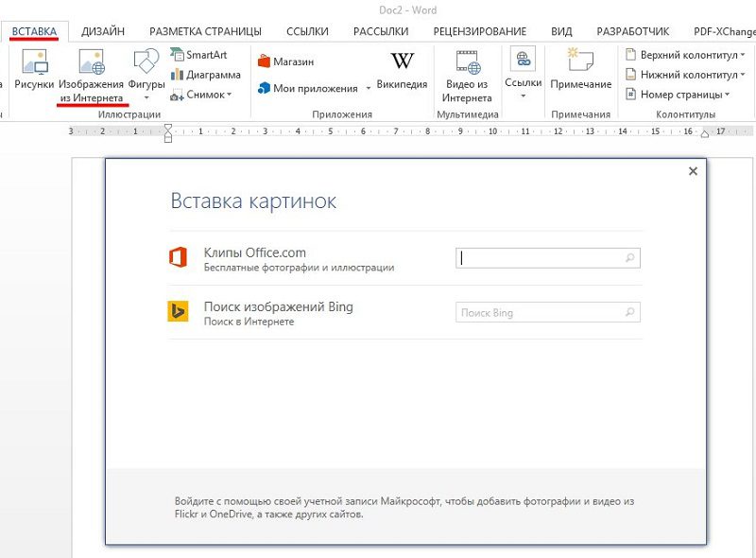Click the Номер страницы icon
The image size is (756, 558).
click(630, 94)
